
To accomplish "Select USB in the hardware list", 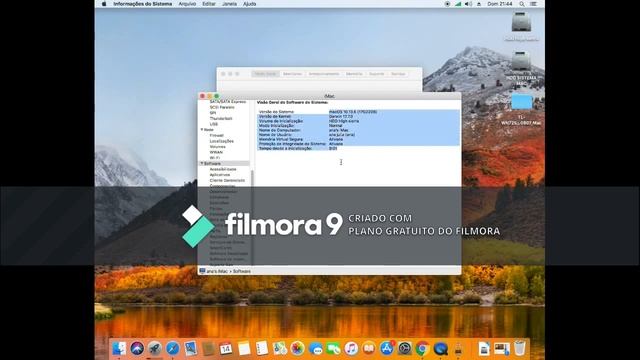I will pos(213,124).
